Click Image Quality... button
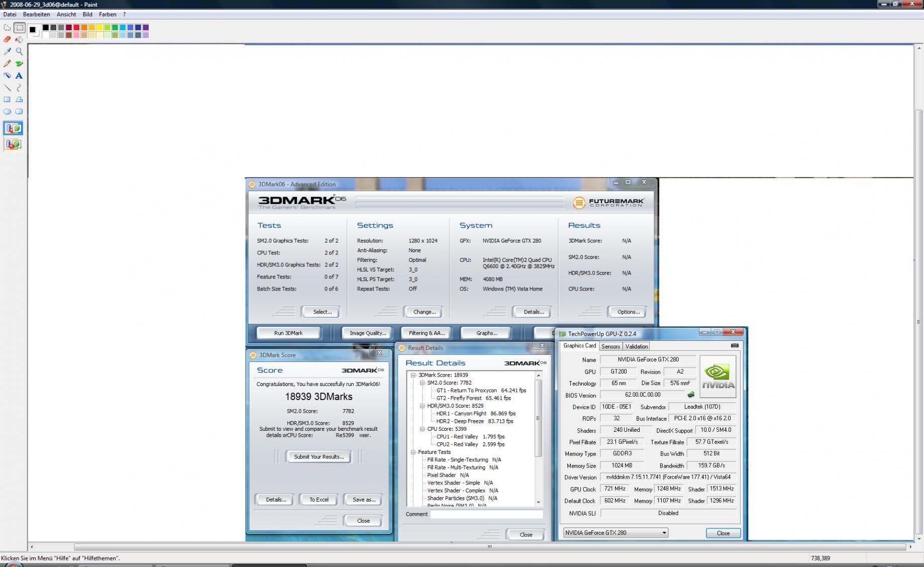The width and height of the screenshot is (924, 567). pyautogui.click(x=368, y=333)
